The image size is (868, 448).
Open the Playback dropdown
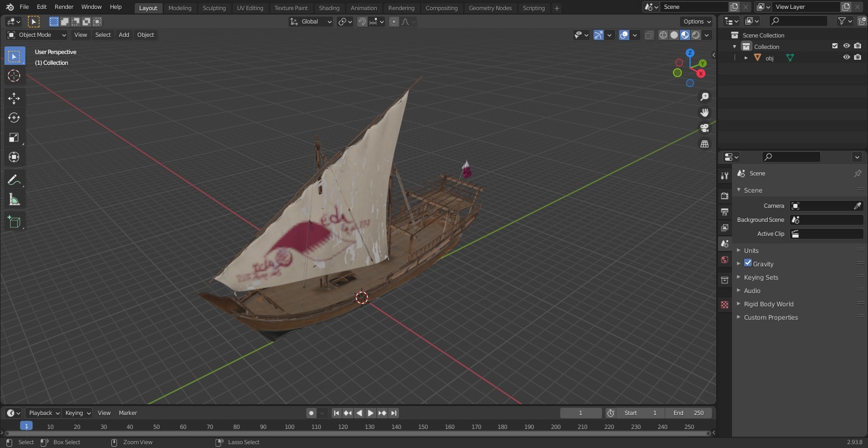tap(44, 413)
